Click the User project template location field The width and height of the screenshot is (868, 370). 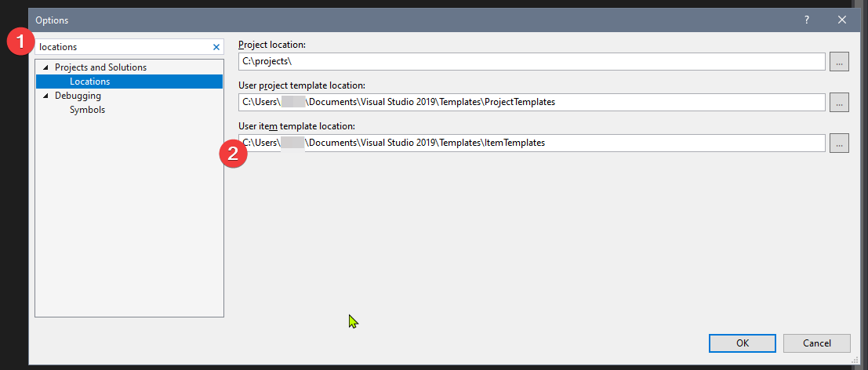[532, 102]
